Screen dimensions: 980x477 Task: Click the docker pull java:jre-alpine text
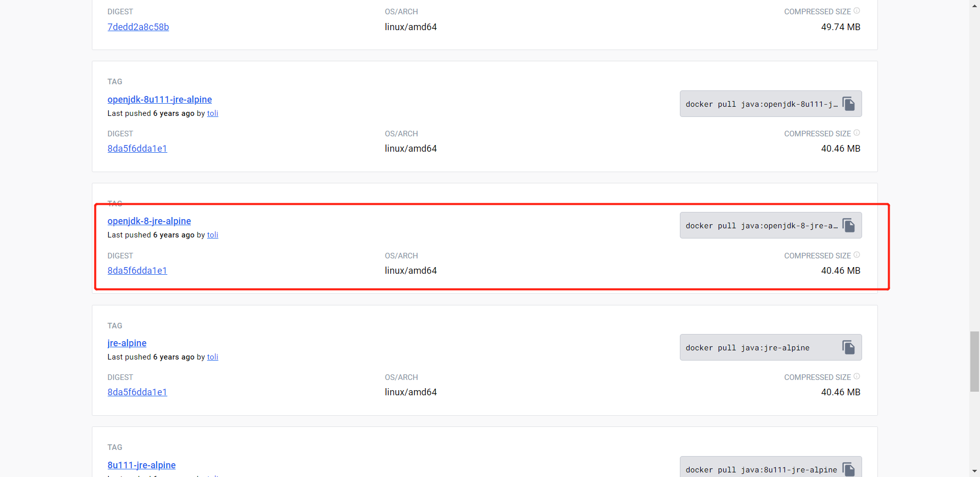coord(747,348)
